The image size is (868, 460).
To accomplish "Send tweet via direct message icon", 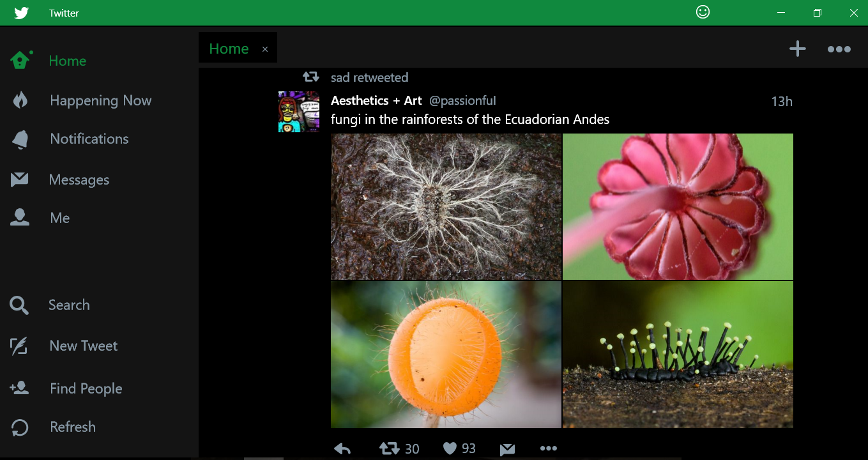I will [507, 450].
